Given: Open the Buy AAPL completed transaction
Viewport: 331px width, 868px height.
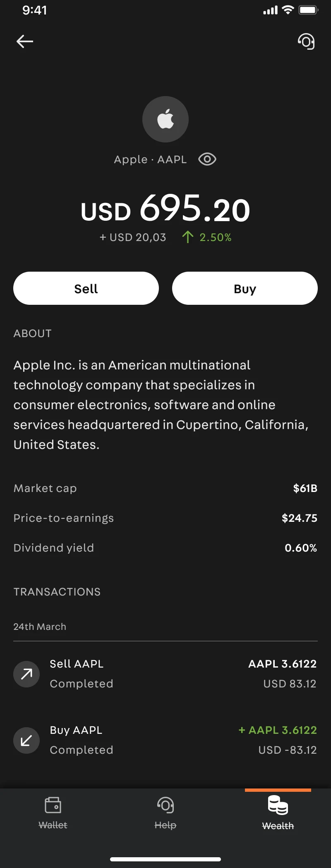Looking at the screenshot, I should coord(165,740).
